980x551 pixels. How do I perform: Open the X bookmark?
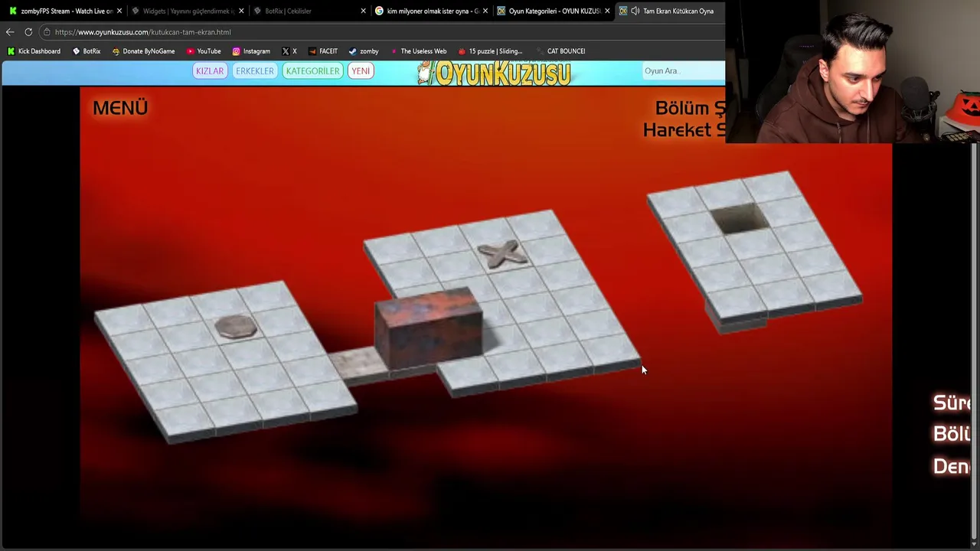(x=289, y=51)
